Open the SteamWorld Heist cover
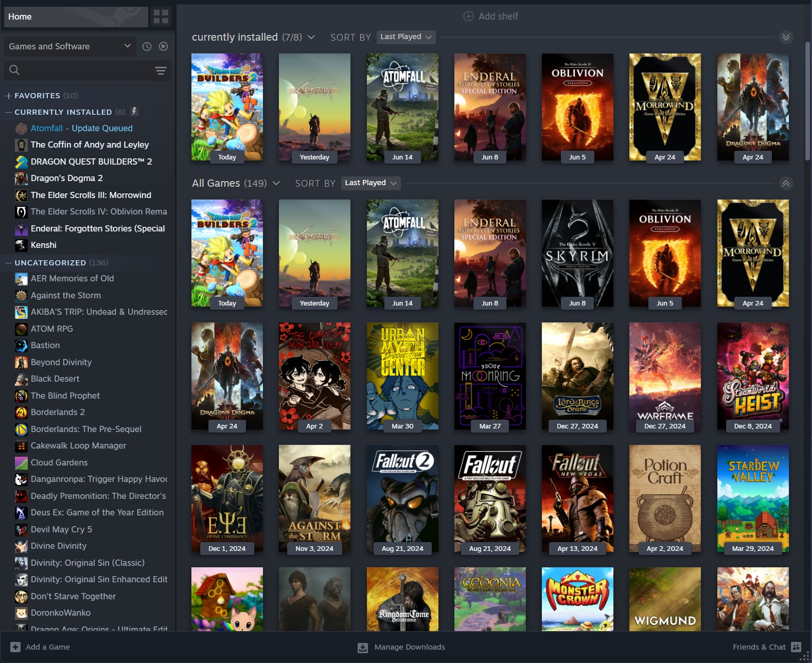812x663 pixels. coord(753,376)
